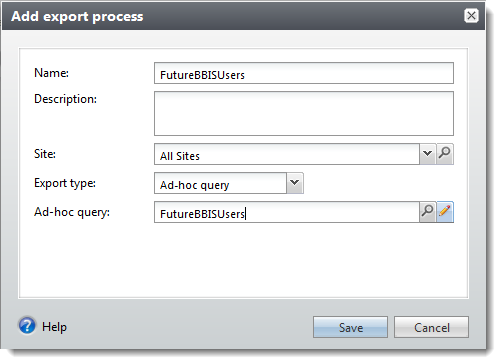
Task: Click the Ad-hoc query: label
Action: click(x=72, y=212)
